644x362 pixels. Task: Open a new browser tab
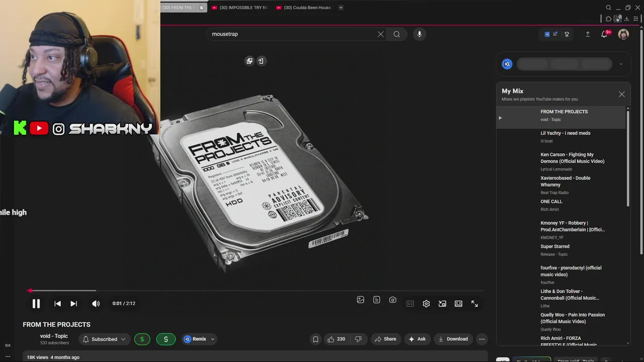(341, 8)
